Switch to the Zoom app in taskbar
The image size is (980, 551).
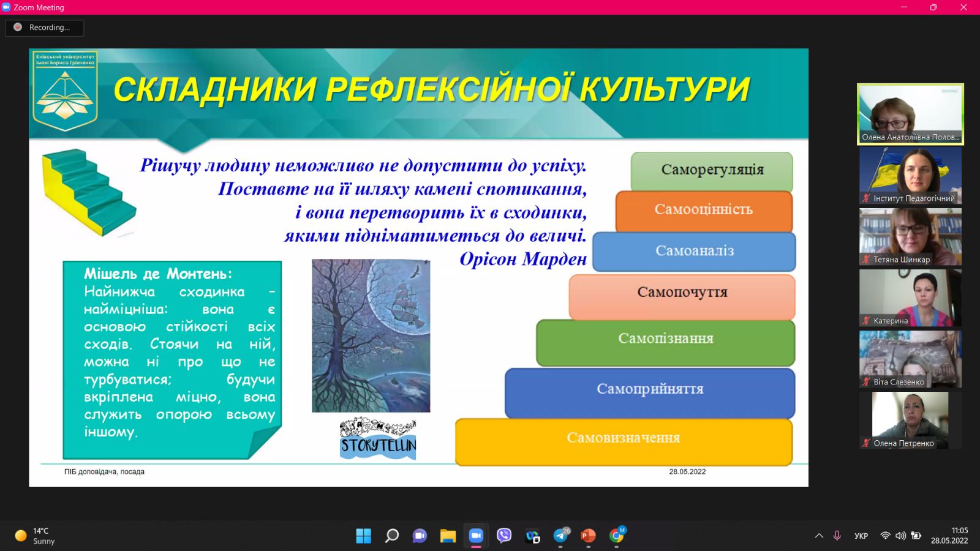[476, 536]
